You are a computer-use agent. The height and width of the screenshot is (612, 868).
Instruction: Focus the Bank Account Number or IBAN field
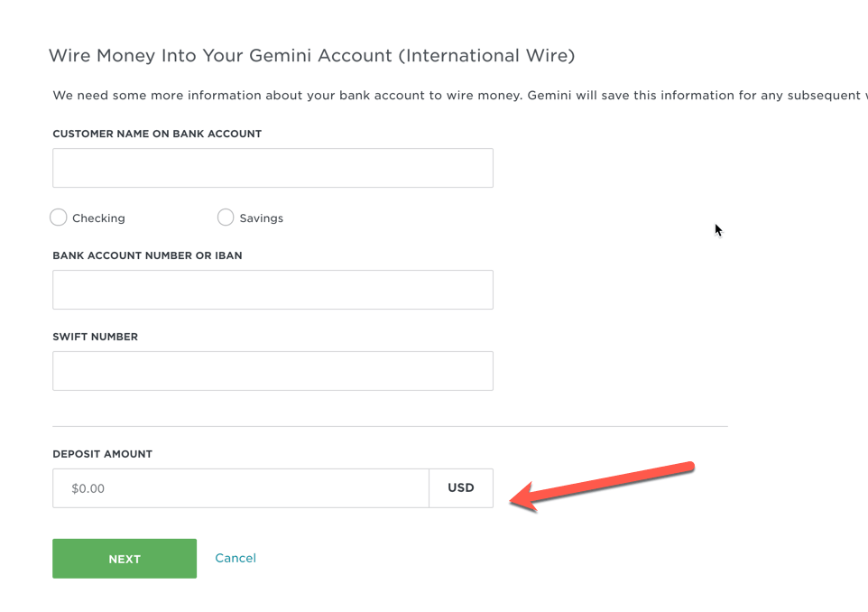272,290
